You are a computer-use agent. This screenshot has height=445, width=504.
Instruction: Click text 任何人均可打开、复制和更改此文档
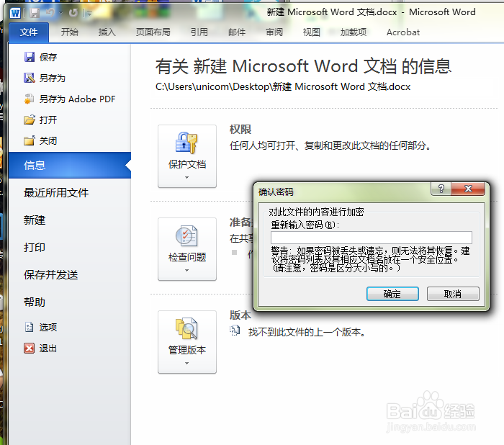coord(330,145)
